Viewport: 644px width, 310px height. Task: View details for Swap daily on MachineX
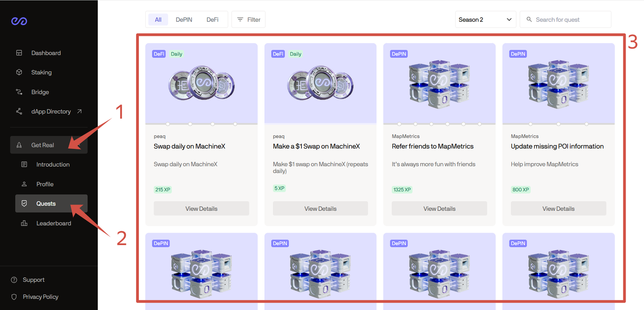(201, 208)
